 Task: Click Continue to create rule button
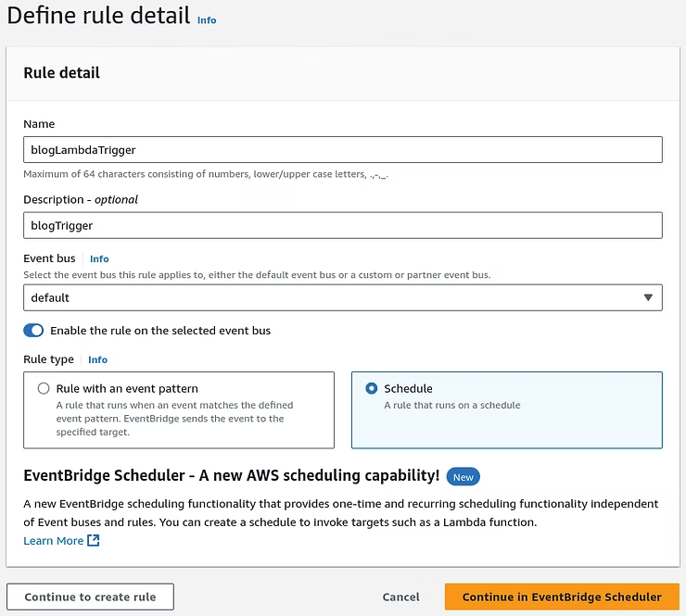point(90,597)
